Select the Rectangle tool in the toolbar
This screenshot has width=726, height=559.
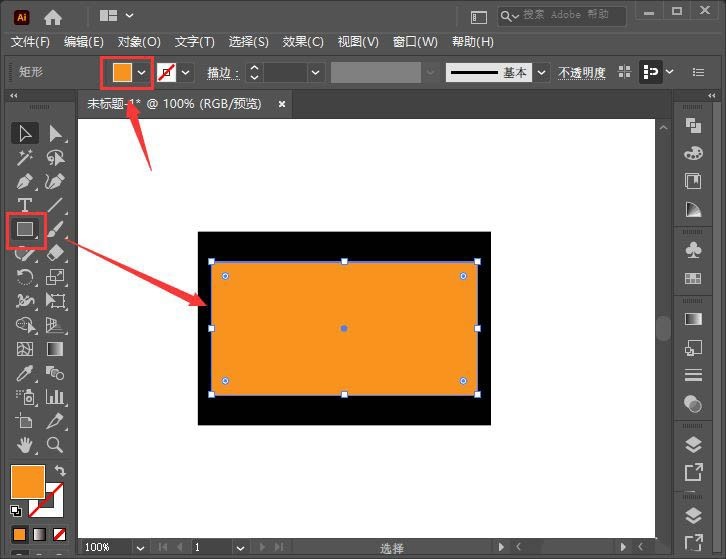(x=25, y=229)
